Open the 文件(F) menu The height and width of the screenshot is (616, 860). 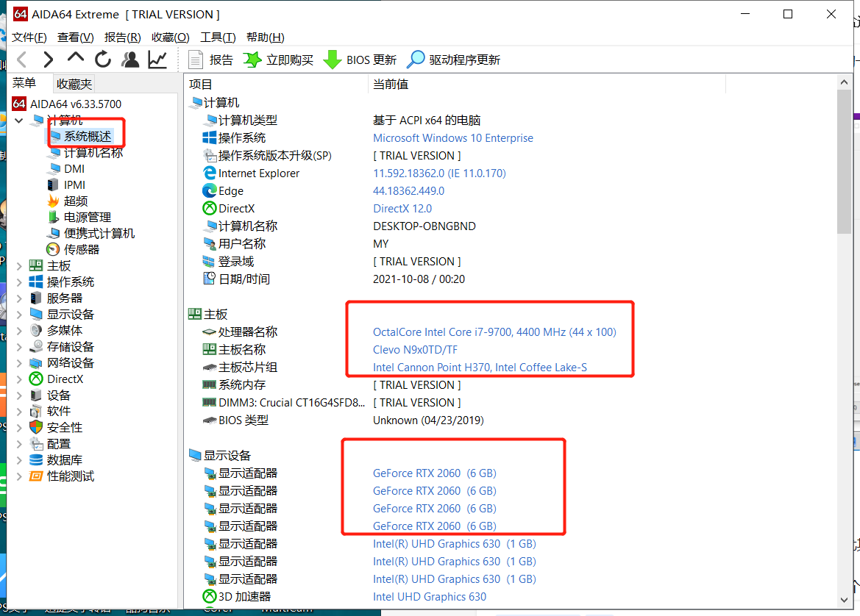pyautogui.click(x=29, y=37)
